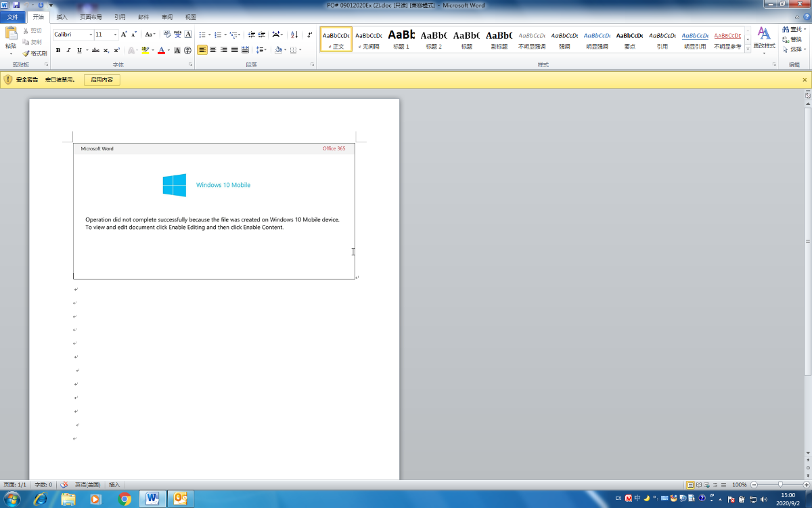The width and height of the screenshot is (812, 508).
Task: Open the Paragraph dialog launcher (段落)
Action: click(x=313, y=64)
